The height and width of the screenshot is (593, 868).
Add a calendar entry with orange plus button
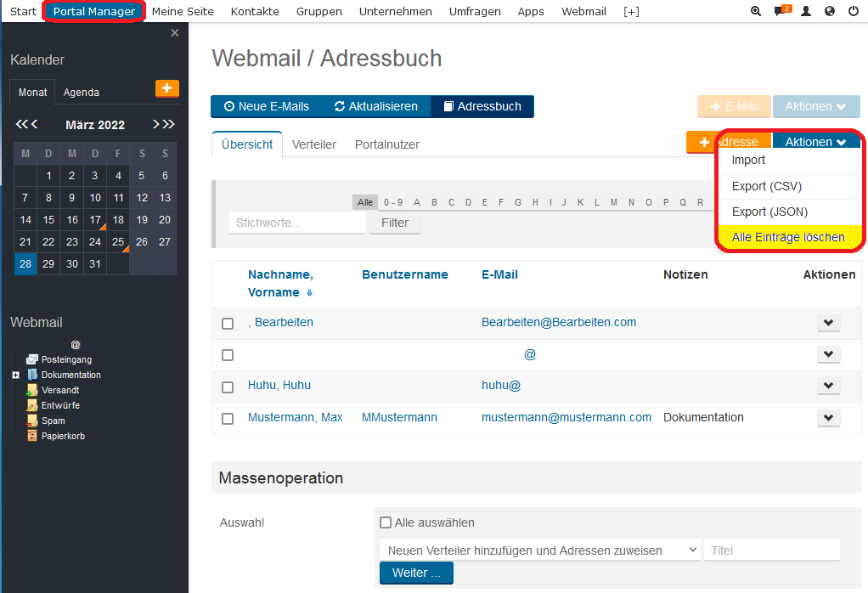tap(167, 88)
